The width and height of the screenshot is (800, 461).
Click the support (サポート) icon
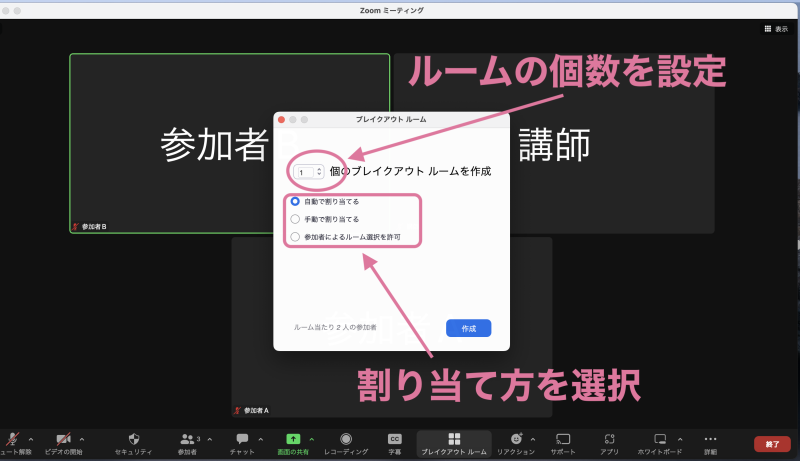pos(563,439)
